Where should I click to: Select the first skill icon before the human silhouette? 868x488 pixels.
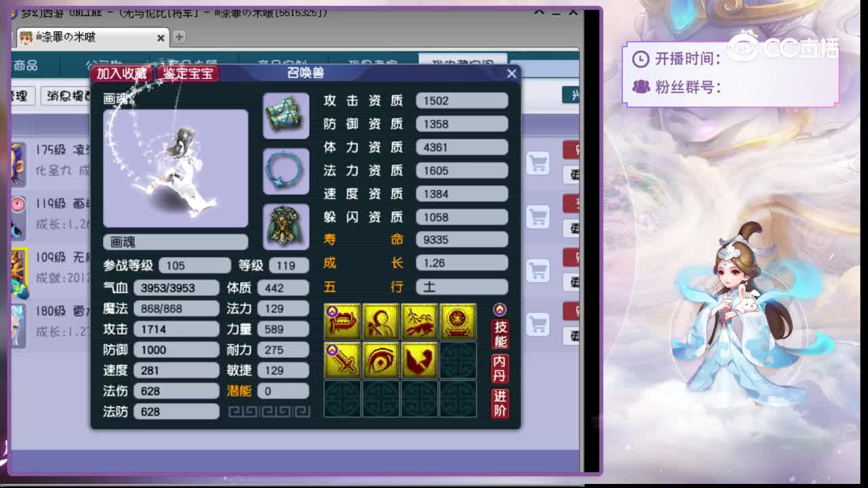pyautogui.click(x=342, y=321)
